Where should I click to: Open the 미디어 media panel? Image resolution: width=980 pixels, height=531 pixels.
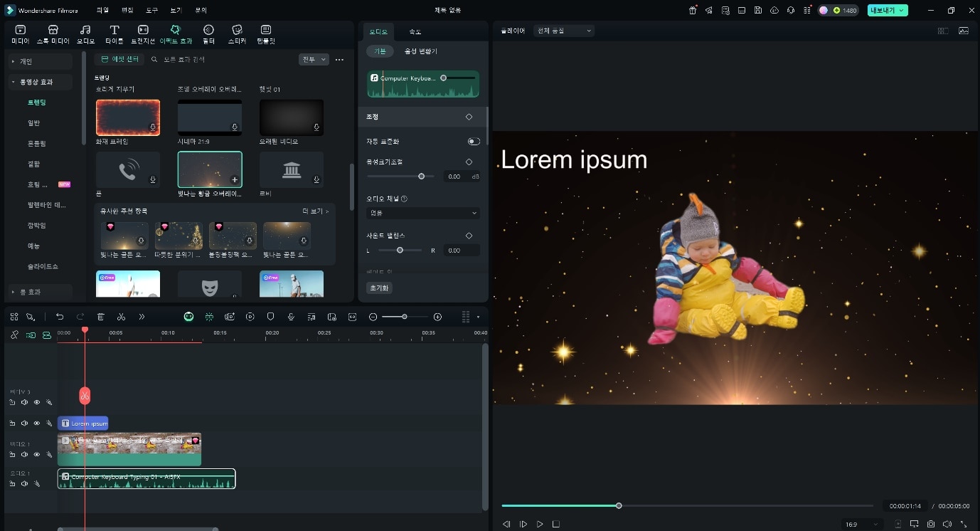pyautogui.click(x=20, y=33)
